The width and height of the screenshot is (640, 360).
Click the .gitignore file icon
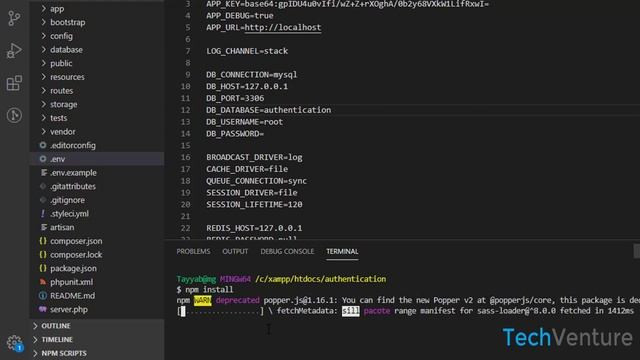coord(43,200)
